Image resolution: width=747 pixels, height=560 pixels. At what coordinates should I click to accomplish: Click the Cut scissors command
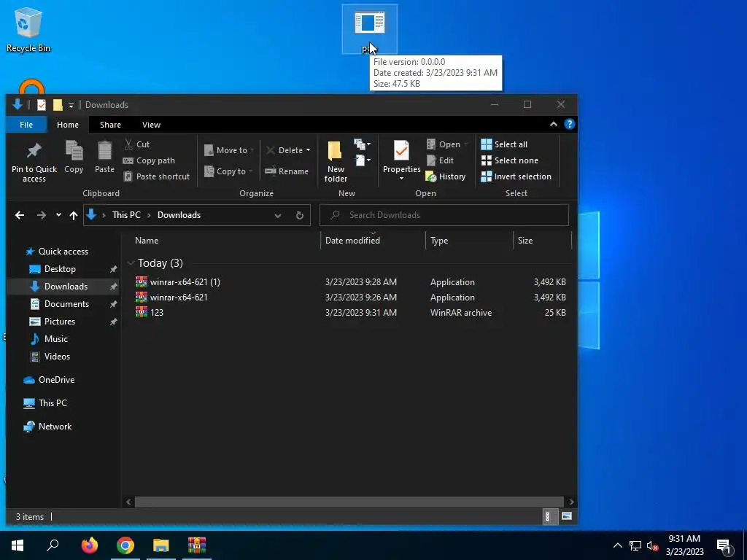coord(136,144)
